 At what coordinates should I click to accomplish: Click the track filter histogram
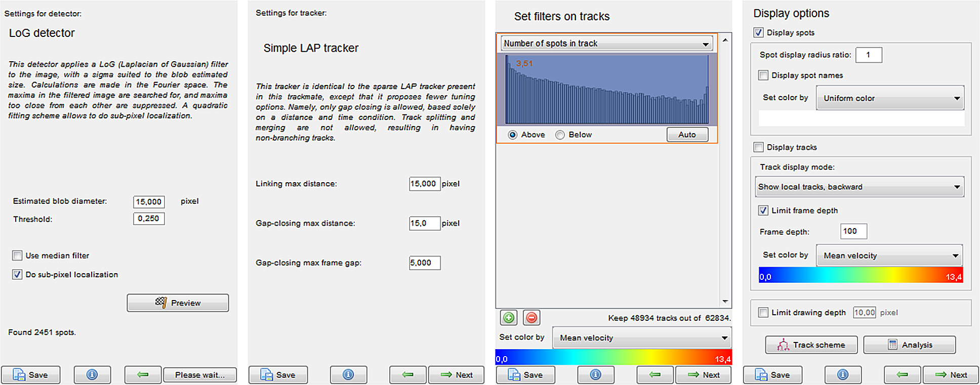606,90
